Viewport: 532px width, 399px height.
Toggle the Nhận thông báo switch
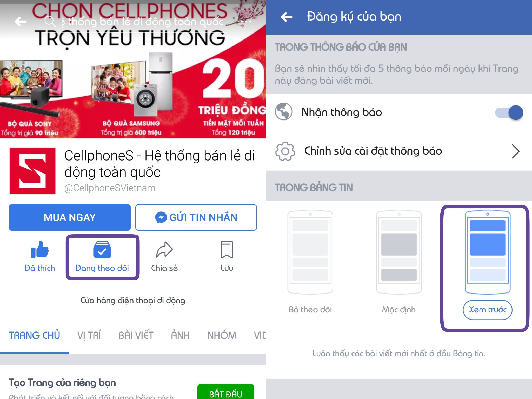click(x=509, y=112)
